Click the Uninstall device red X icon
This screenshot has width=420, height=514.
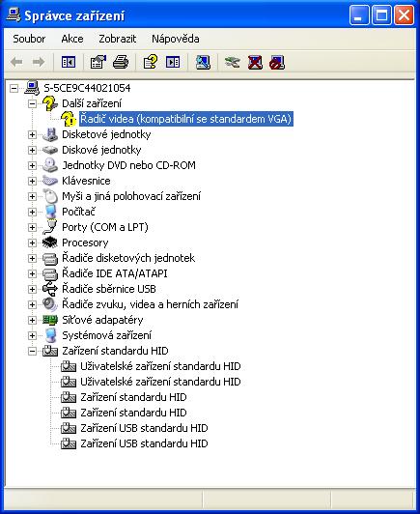coord(255,62)
